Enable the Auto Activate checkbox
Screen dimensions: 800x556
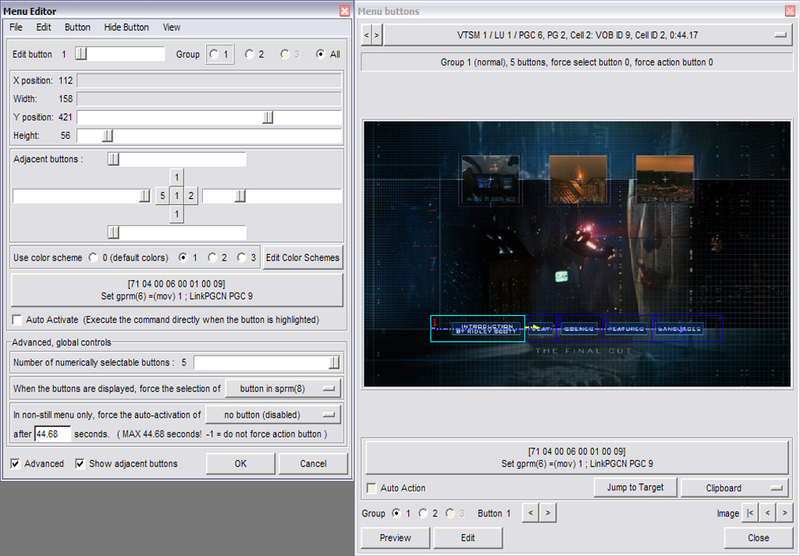point(17,320)
